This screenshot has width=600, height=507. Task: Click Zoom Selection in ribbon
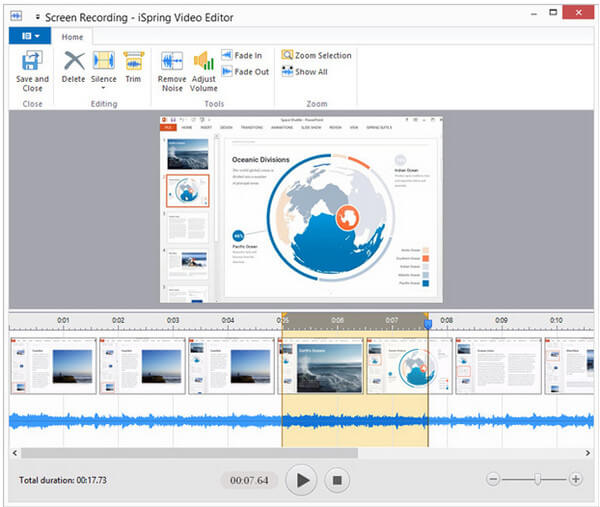click(x=316, y=55)
